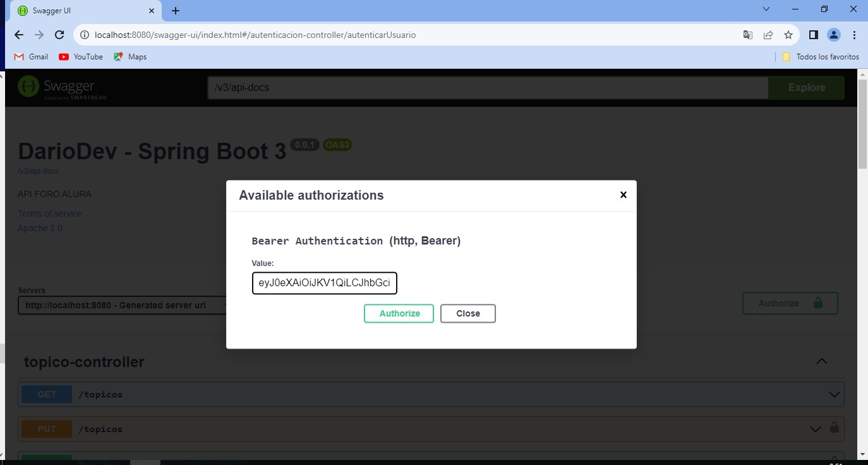Open Google Translate icon in address bar
This screenshot has height=465, width=868.
[x=748, y=35]
